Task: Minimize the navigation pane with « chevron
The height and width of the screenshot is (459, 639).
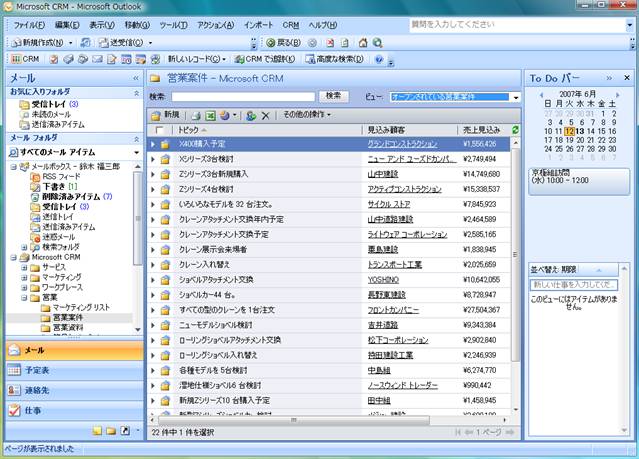Action: click(136, 78)
